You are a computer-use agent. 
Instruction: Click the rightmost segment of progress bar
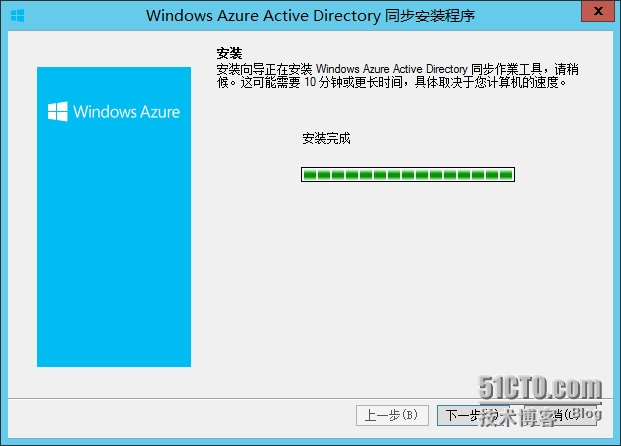[508, 175]
